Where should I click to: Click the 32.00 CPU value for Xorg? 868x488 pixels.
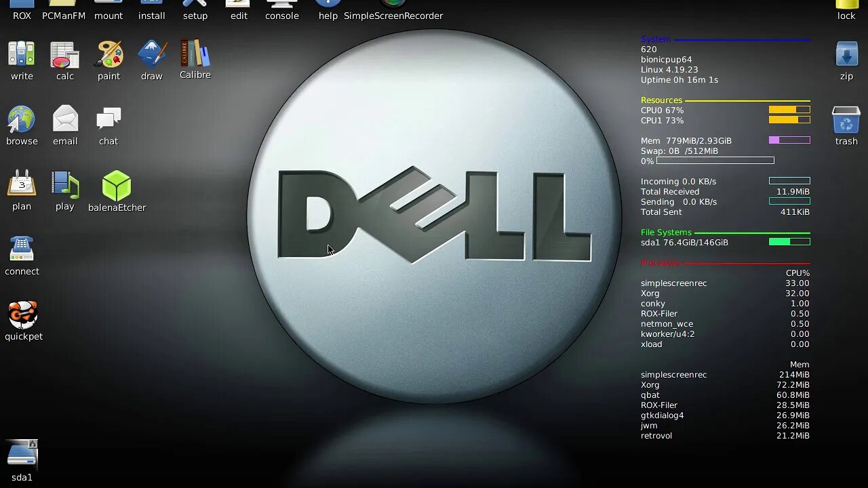(797, 293)
